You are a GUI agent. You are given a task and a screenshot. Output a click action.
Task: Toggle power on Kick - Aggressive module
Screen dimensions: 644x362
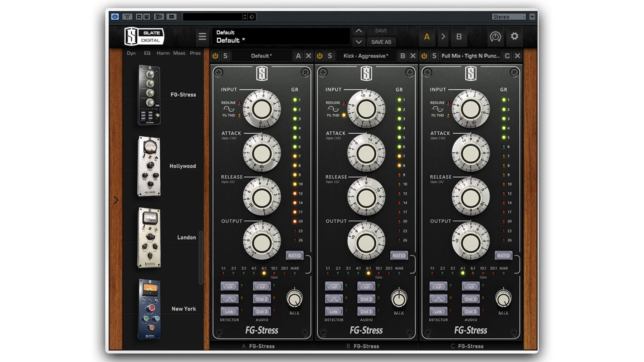point(319,56)
